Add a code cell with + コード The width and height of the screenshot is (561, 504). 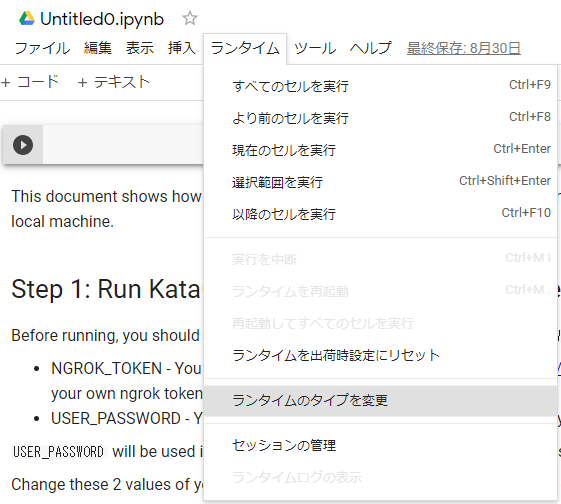point(30,82)
